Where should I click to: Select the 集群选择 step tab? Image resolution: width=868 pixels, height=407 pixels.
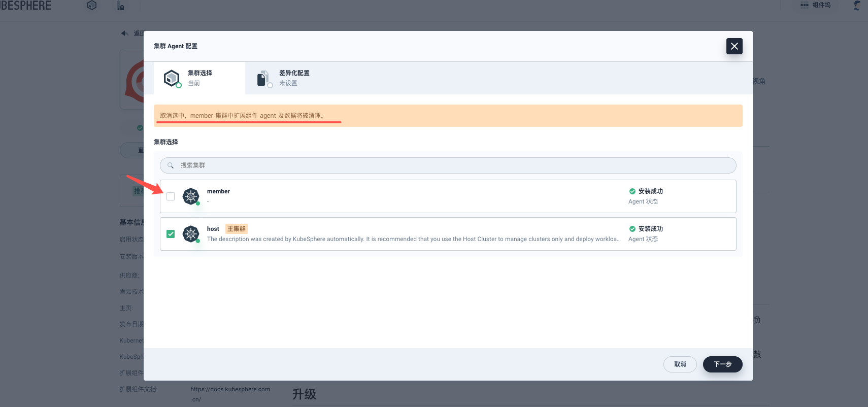coord(199,78)
